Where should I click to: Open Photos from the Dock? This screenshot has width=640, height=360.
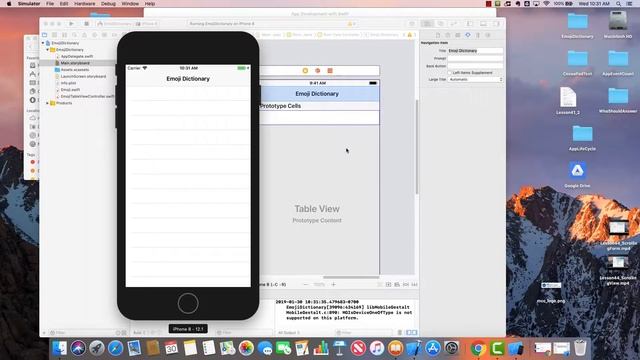point(246,348)
